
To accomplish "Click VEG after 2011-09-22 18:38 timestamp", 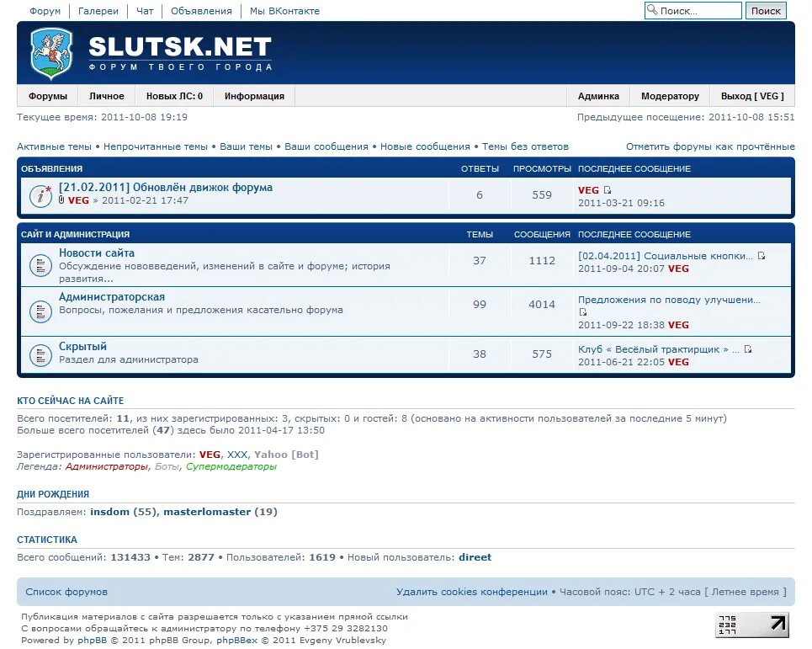I will [678, 325].
